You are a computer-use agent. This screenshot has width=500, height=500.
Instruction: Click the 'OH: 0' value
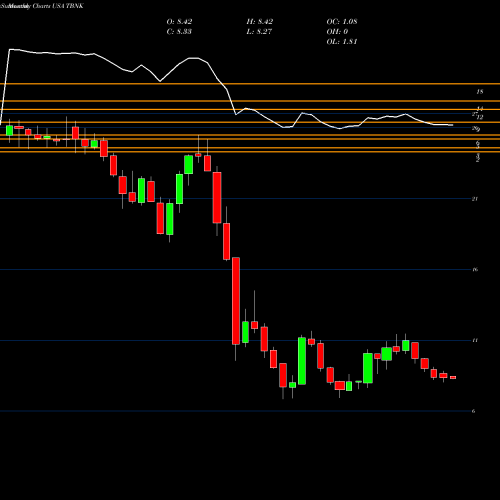[337, 32]
